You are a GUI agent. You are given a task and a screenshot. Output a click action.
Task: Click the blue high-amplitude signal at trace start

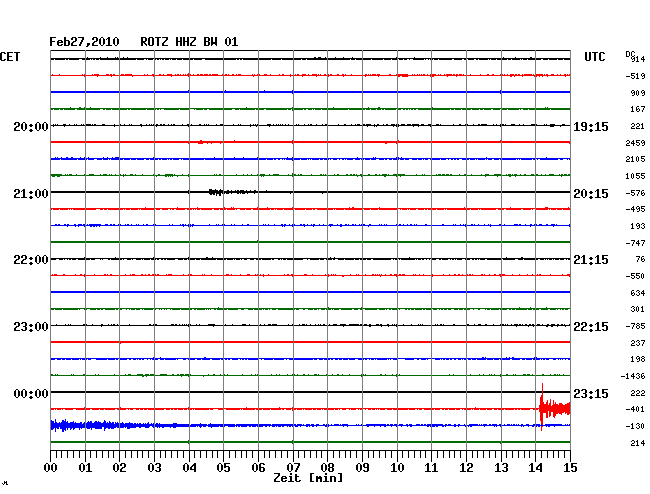(x=99, y=425)
